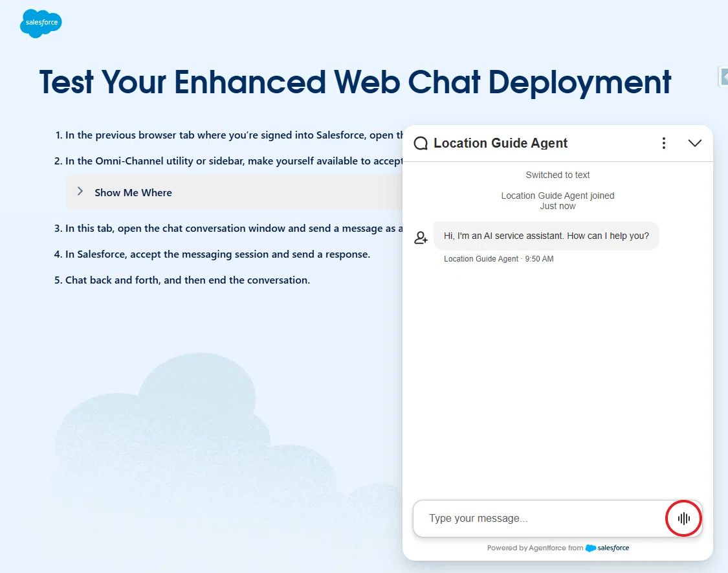Click the Salesforce logo in the chat footer
Image resolution: width=728 pixels, height=573 pixels.
tap(607, 548)
